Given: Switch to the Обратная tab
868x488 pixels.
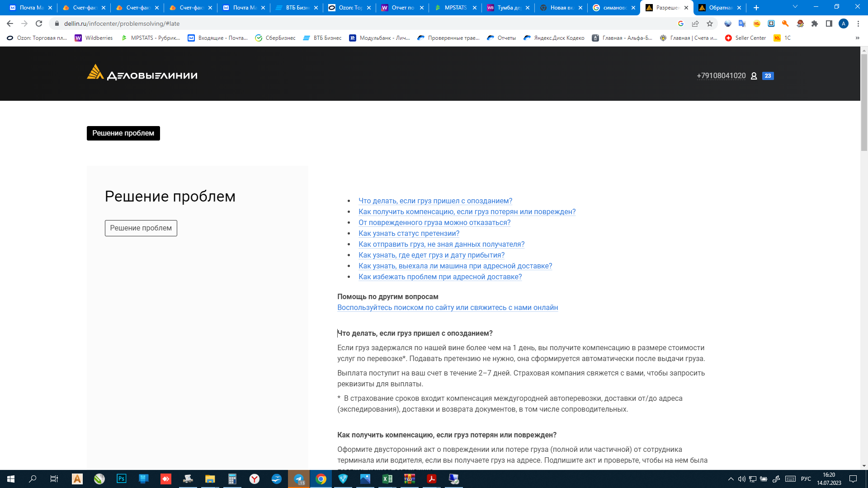Looking at the screenshot, I should coord(720,8).
